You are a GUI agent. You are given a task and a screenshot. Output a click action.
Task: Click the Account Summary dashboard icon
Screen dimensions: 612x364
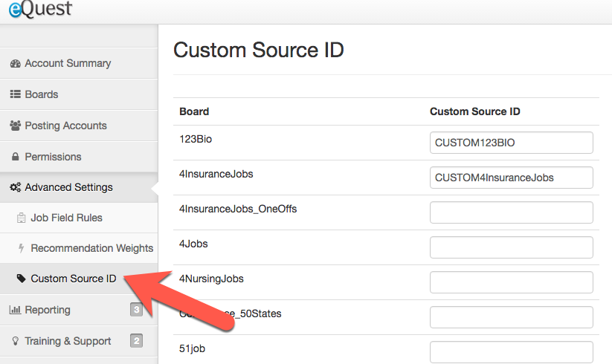tap(15, 64)
